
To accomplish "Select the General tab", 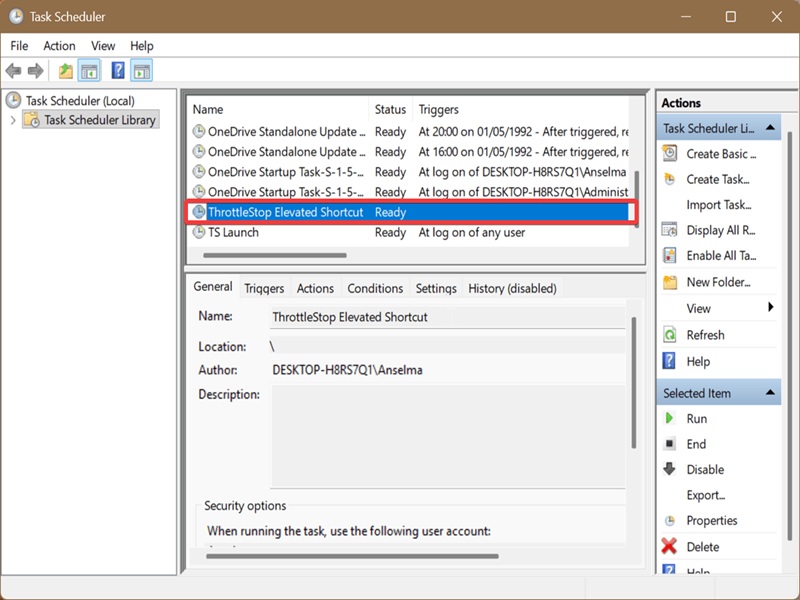I will 213,287.
